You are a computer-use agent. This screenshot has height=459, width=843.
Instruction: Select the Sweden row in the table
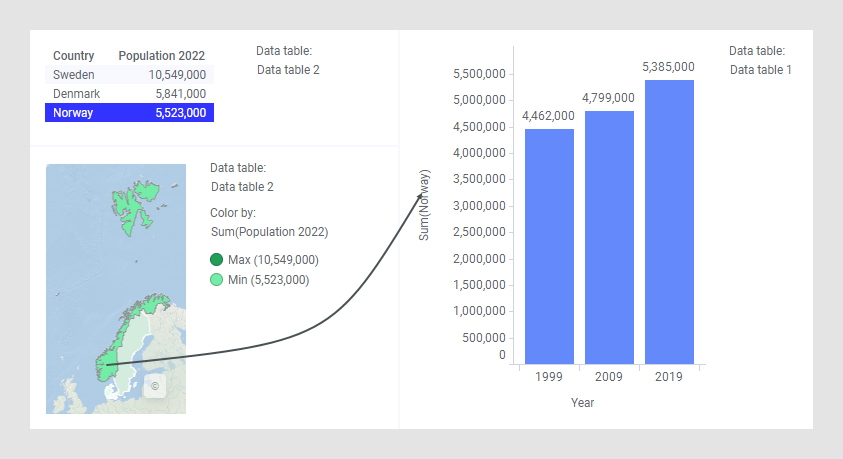(x=129, y=75)
